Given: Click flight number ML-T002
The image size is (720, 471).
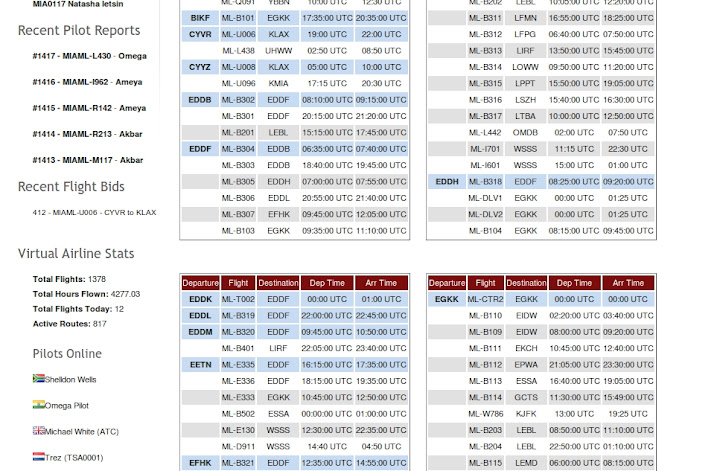Looking at the screenshot, I should point(238,299).
